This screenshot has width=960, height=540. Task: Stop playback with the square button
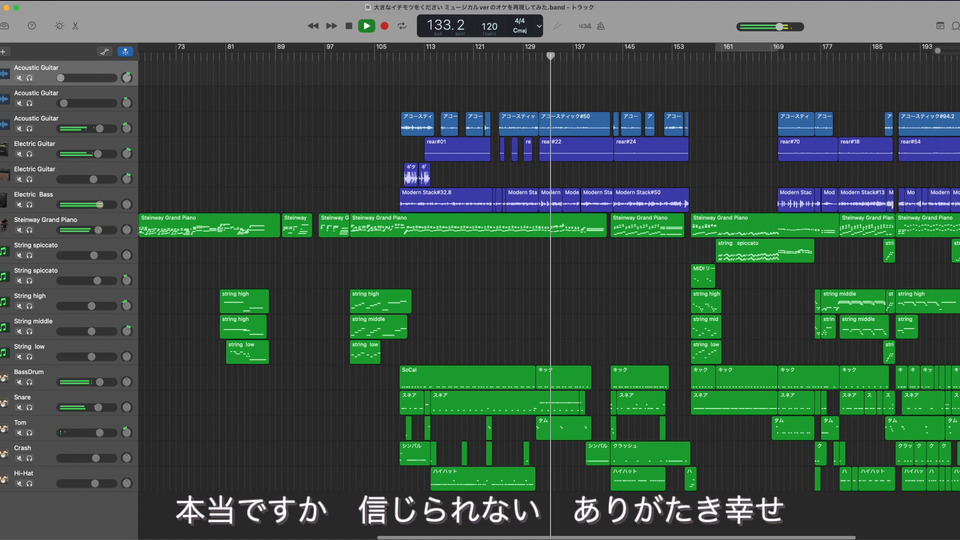coord(349,26)
